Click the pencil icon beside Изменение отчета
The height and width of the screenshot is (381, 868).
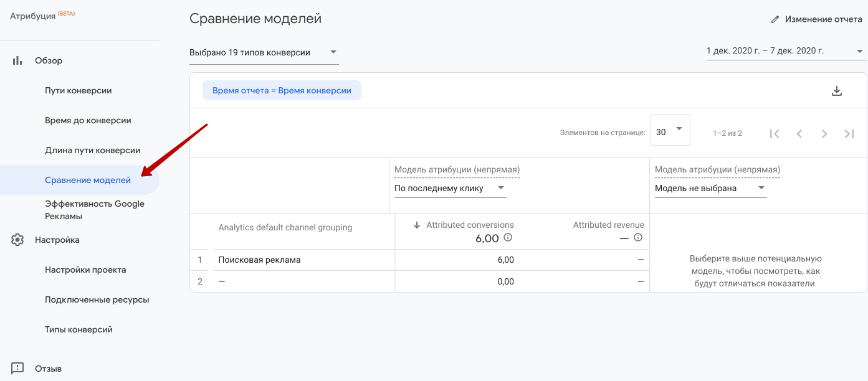775,19
